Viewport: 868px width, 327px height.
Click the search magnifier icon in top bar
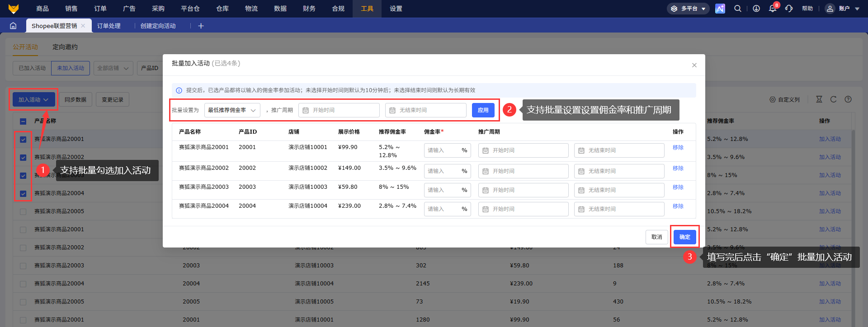(738, 9)
